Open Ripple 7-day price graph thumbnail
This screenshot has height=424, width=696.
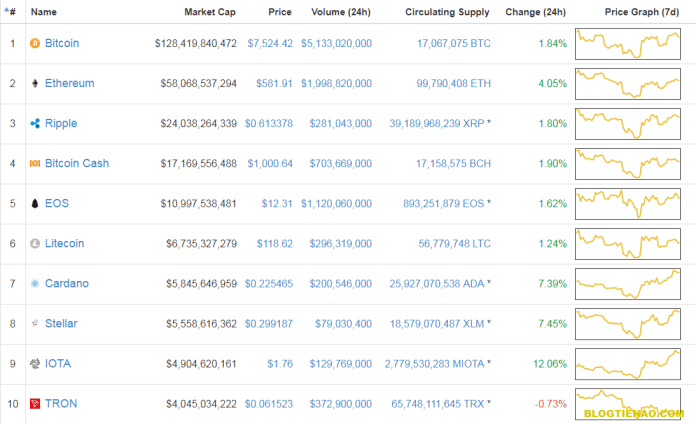point(628,124)
